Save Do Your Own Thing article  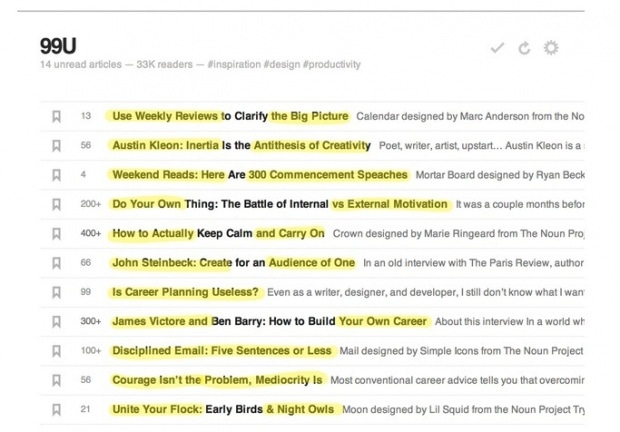[x=56, y=204]
